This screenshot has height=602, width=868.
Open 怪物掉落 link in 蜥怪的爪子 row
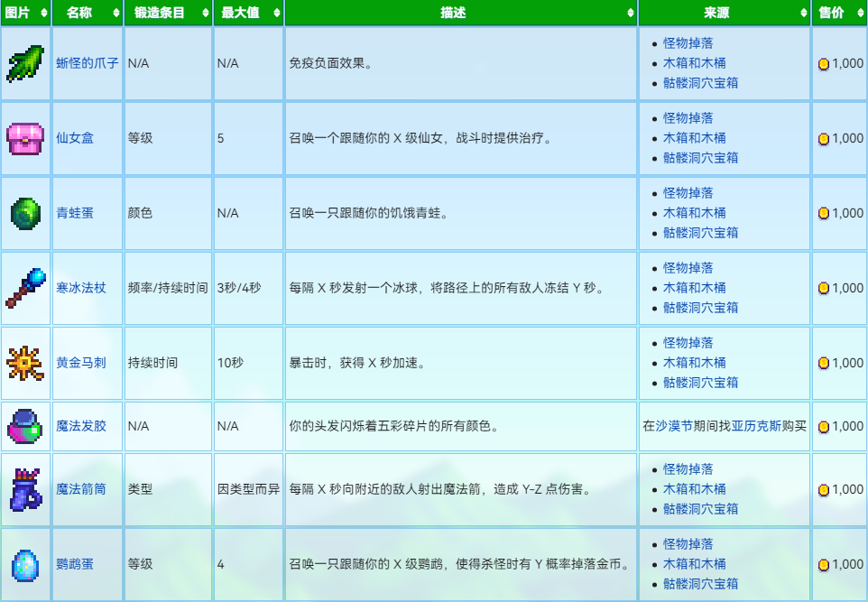pos(688,43)
